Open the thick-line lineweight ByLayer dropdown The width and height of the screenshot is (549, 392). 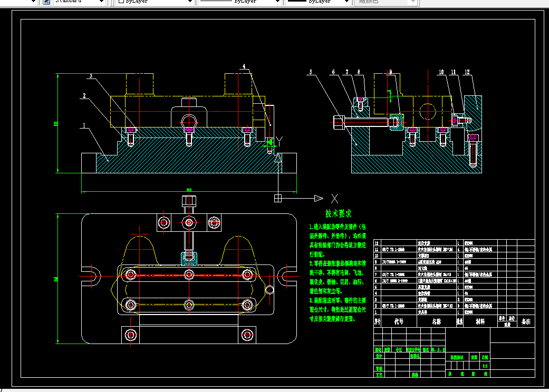click(345, 2)
